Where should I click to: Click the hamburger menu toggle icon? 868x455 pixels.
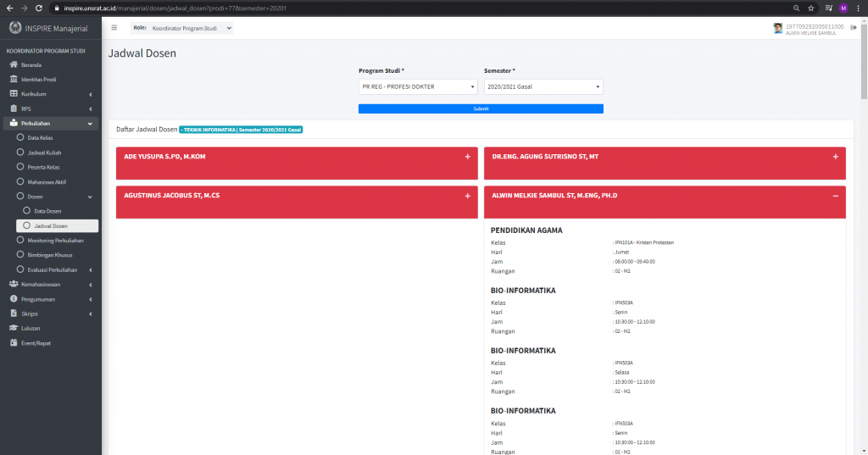[114, 28]
